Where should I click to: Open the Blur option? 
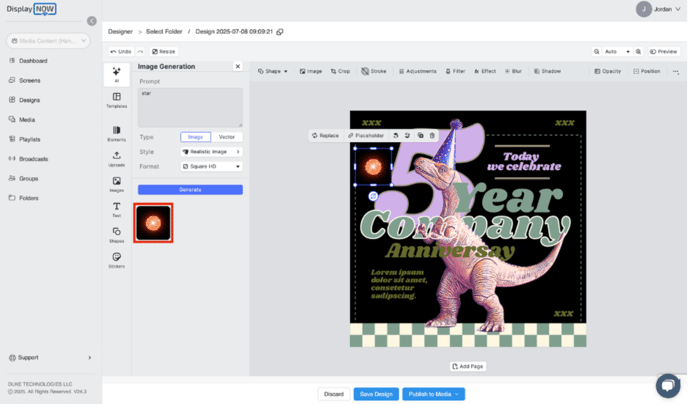[x=513, y=71]
